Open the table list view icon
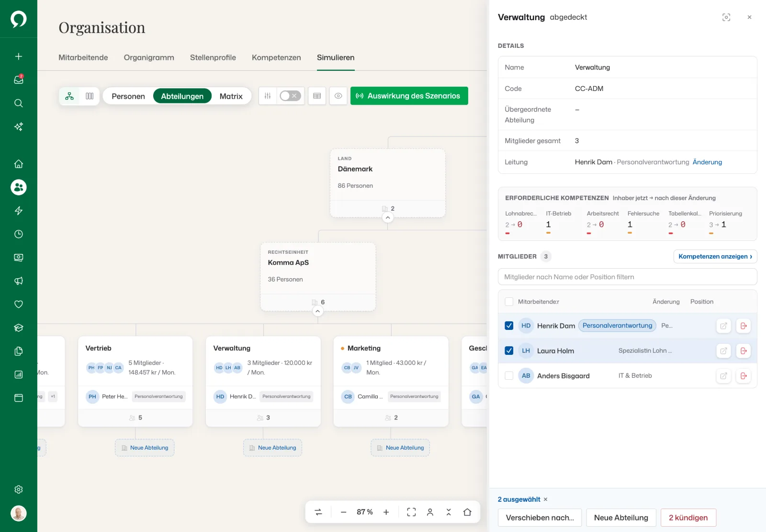The width and height of the screenshot is (766, 532). pos(317,96)
